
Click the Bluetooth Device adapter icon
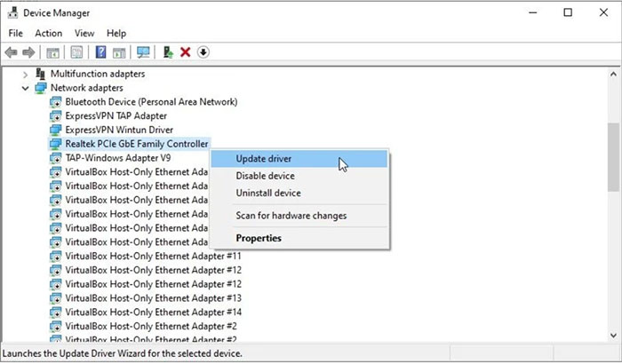coord(55,102)
